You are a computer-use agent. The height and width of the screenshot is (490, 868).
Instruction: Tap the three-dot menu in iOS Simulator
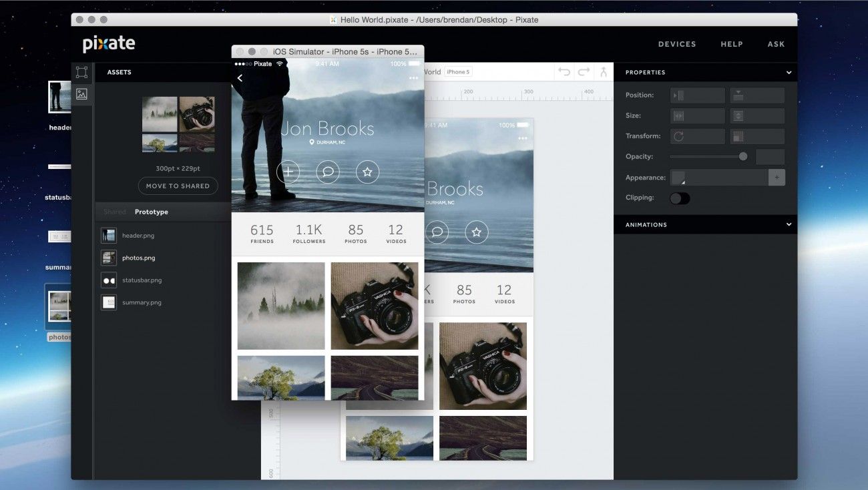[x=413, y=78]
